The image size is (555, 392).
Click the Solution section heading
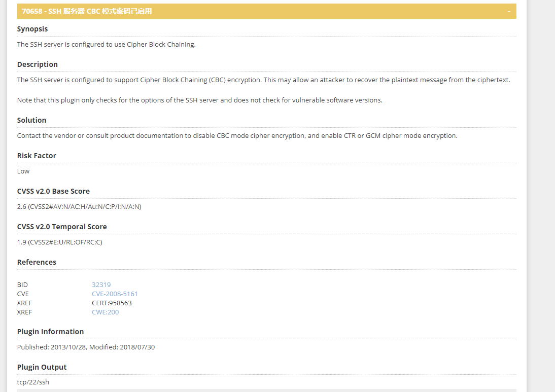[x=31, y=120]
